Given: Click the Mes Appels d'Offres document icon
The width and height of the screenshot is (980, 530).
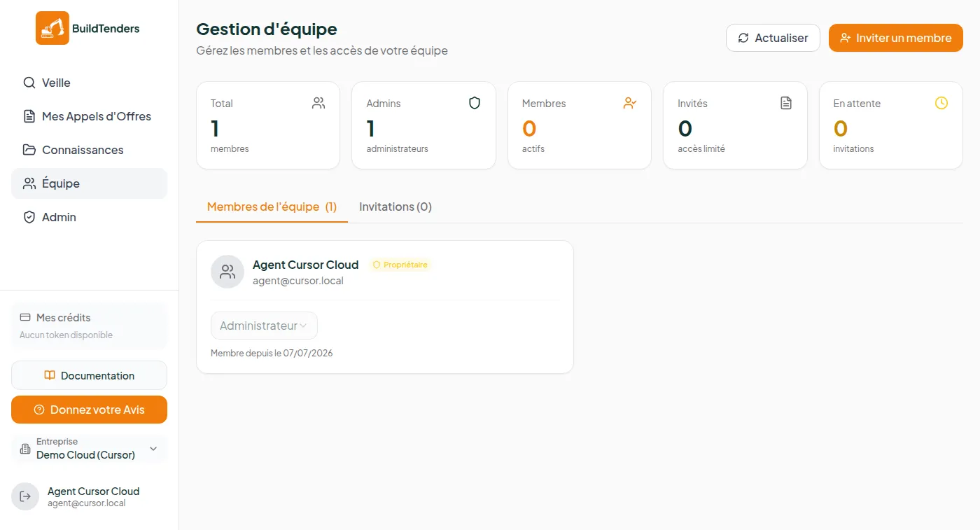Looking at the screenshot, I should 29,116.
